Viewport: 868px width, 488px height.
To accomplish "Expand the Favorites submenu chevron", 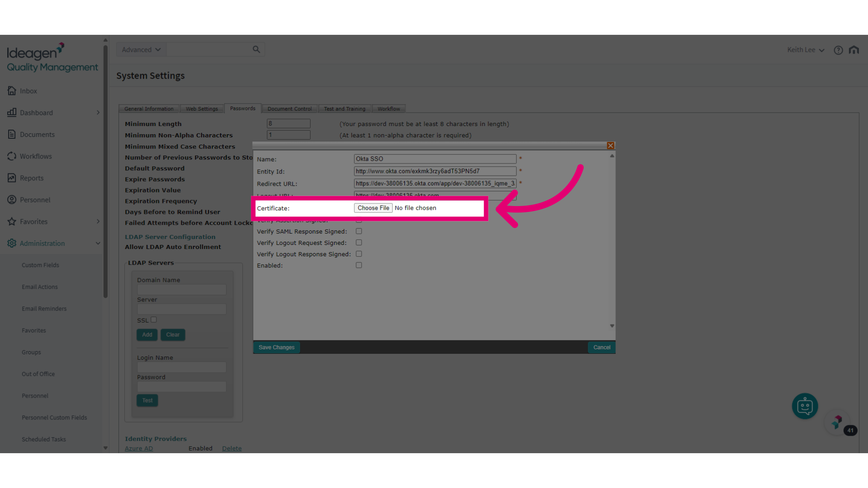I will point(98,221).
